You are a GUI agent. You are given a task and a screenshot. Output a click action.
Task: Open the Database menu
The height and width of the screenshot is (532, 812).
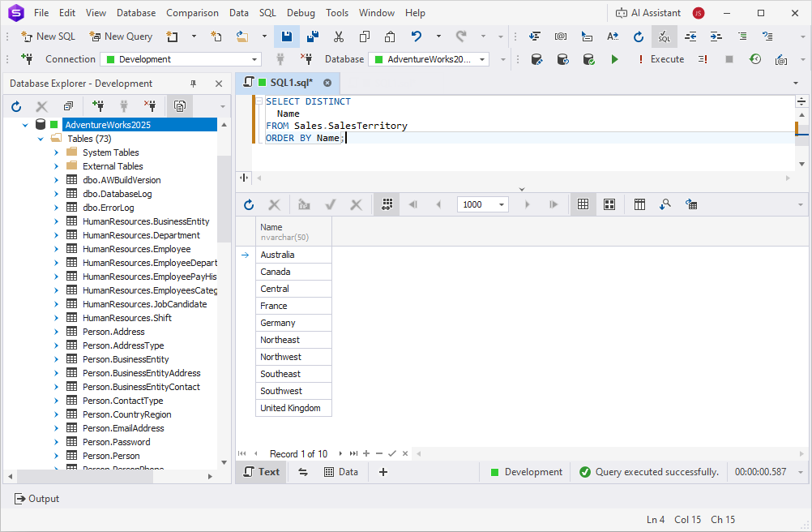[136, 13]
